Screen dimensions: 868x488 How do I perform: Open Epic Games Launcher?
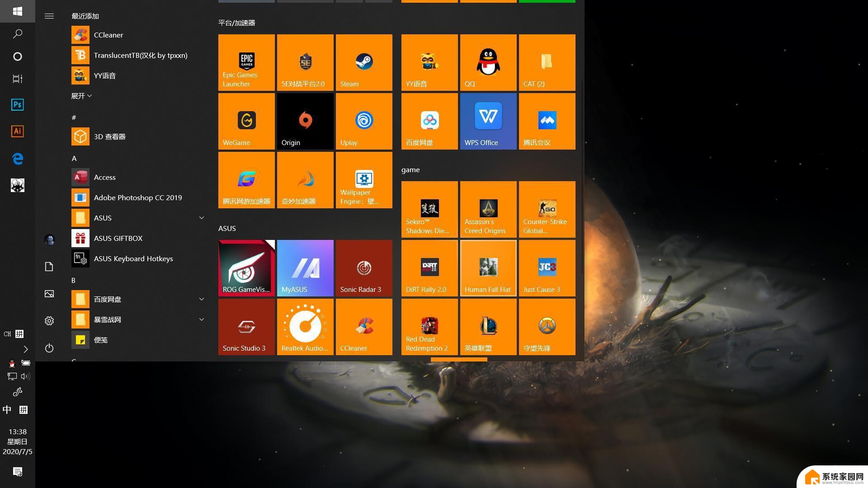pyautogui.click(x=246, y=62)
